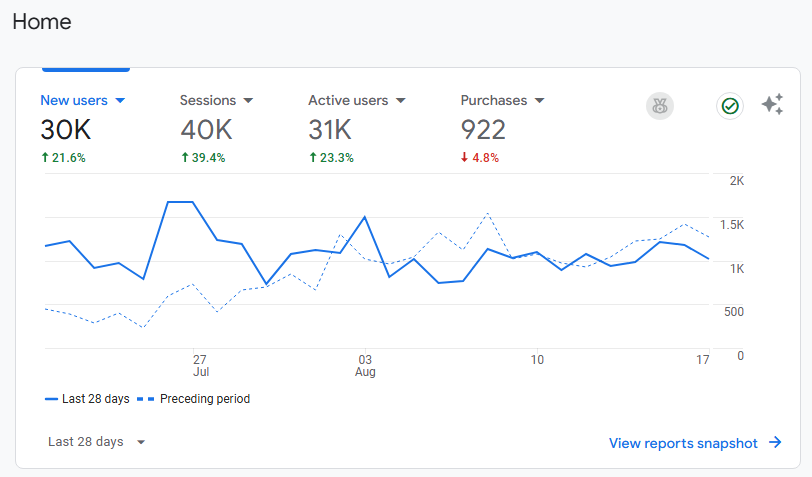
Task: Click the dashed line Preceding period marker
Action: click(147, 399)
